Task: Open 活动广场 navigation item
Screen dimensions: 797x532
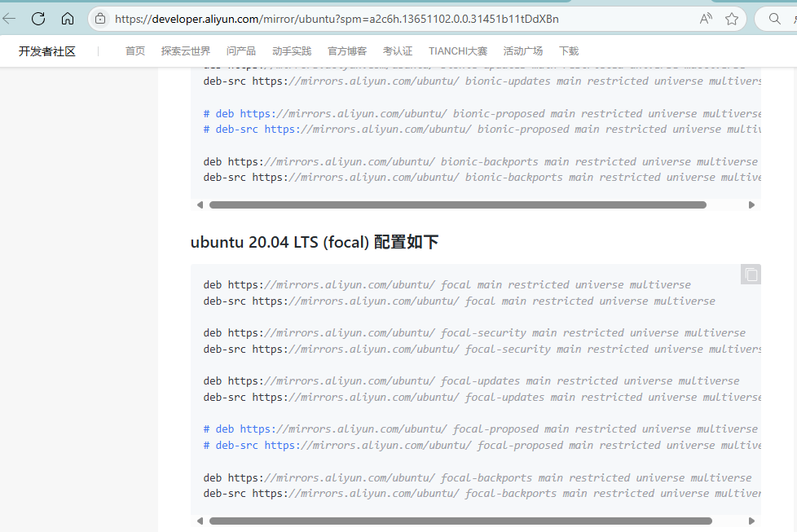Action: coord(523,51)
